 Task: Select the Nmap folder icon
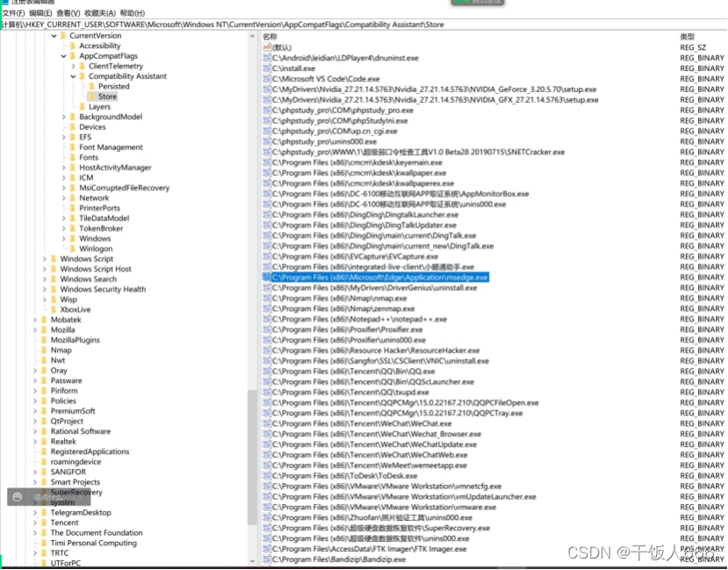pos(44,350)
